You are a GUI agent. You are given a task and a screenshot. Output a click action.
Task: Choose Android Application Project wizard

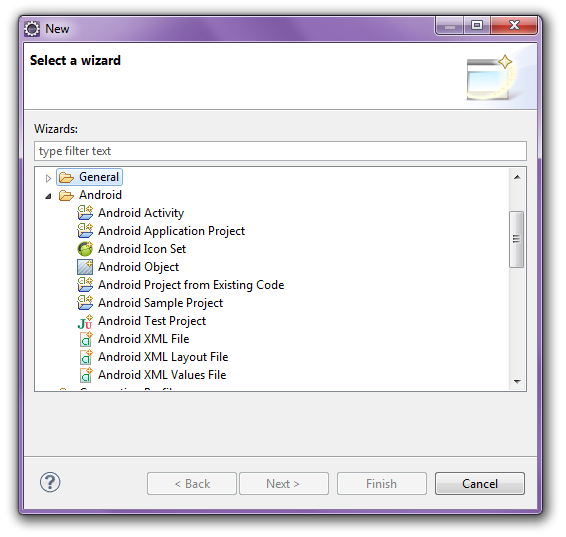point(171,231)
